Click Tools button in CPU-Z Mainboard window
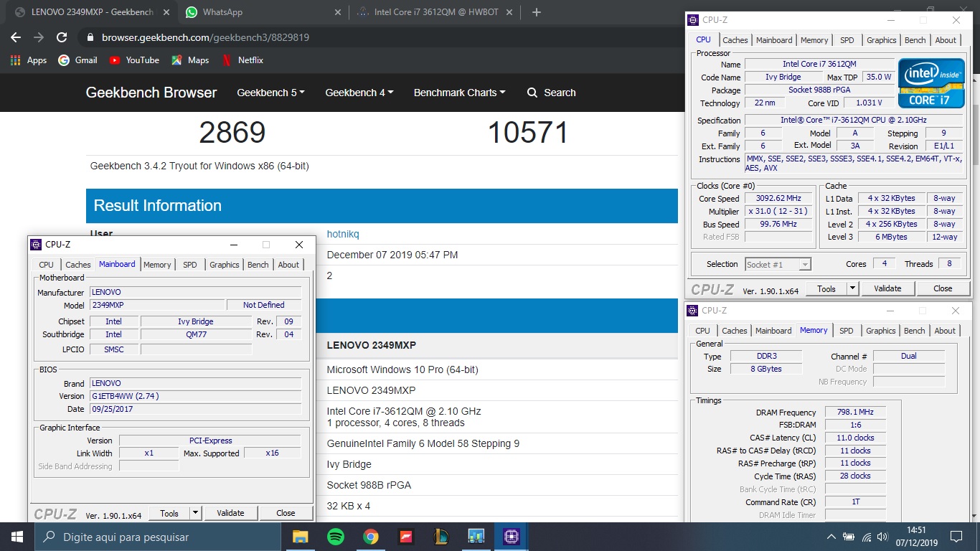This screenshot has width=980, height=551. tap(169, 513)
